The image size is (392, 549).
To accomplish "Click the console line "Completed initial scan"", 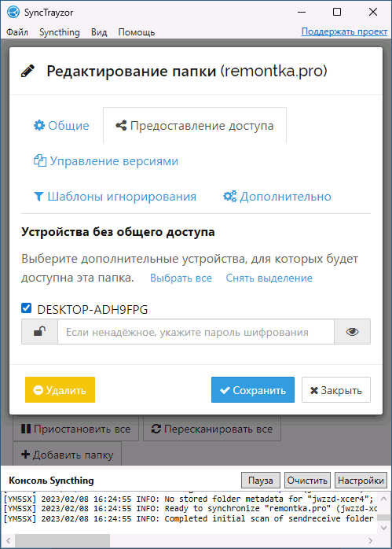I will (189, 518).
